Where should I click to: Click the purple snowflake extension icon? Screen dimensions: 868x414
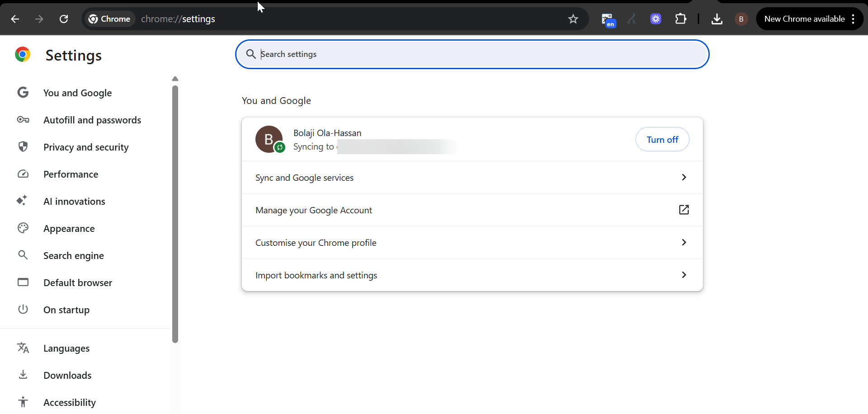[x=656, y=19]
